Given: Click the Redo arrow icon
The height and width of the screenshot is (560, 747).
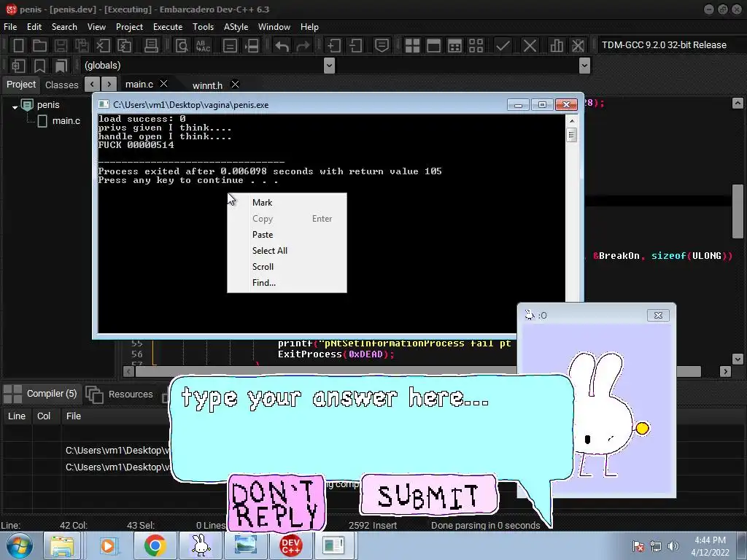Looking at the screenshot, I should point(303,46).
